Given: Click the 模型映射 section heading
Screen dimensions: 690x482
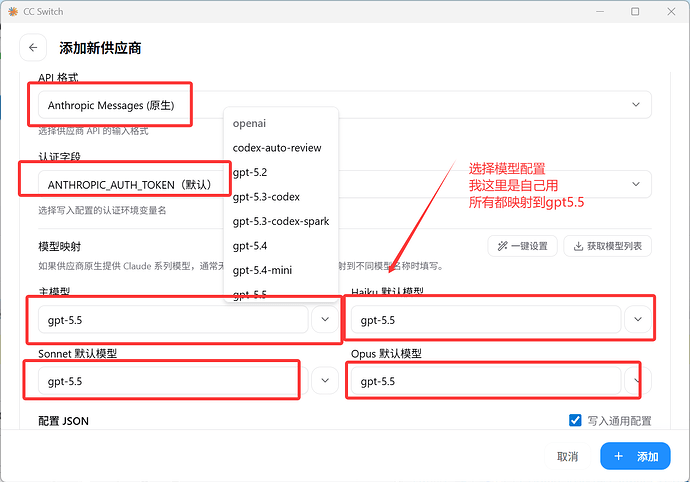Looking at the screenshot, I should (x=59, y=247).
